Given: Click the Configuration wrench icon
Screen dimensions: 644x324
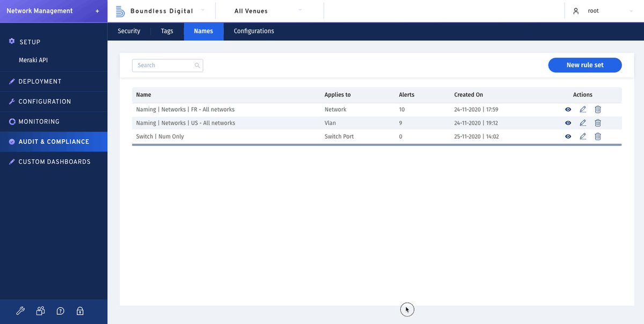Looking at the screenshot, I should [x=12, y=101].
